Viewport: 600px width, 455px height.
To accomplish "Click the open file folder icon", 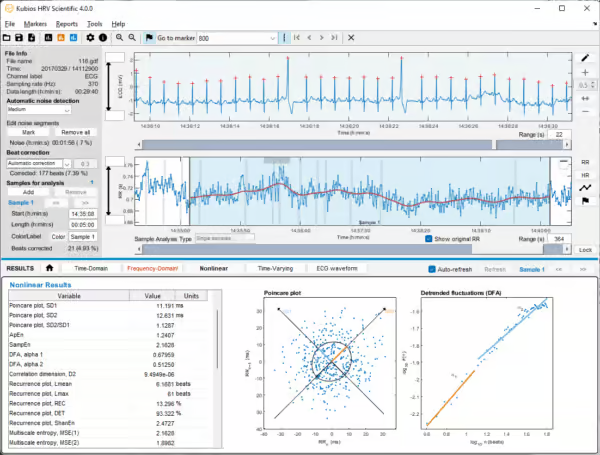I will (8, 37).
